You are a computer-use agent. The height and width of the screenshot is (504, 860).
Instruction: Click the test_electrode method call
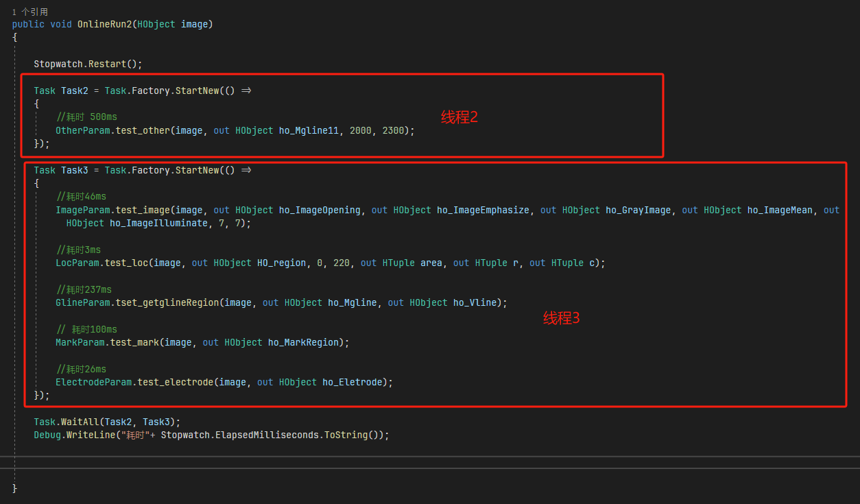pyautogui.click(x=176, y=382)
